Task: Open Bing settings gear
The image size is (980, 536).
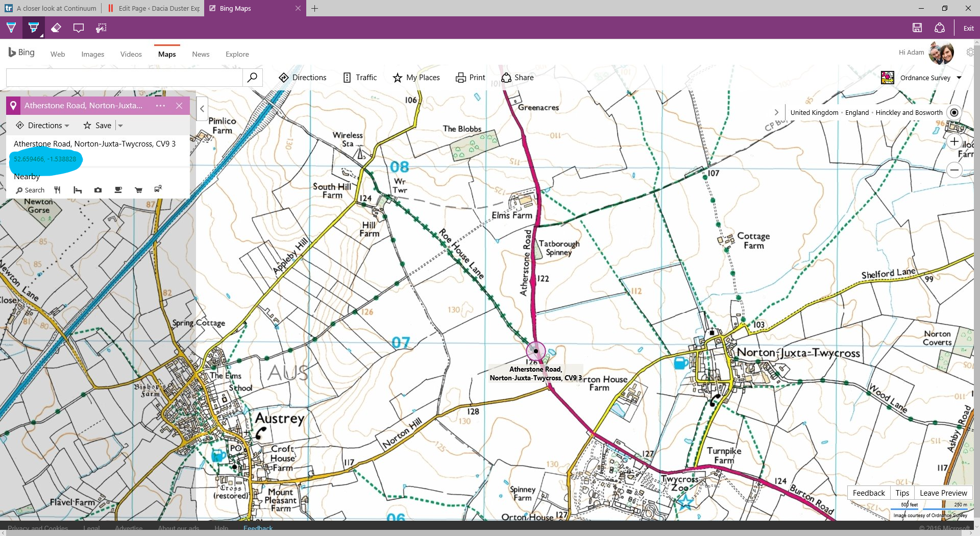Action: pyautogui.click(x=971, y=52)
